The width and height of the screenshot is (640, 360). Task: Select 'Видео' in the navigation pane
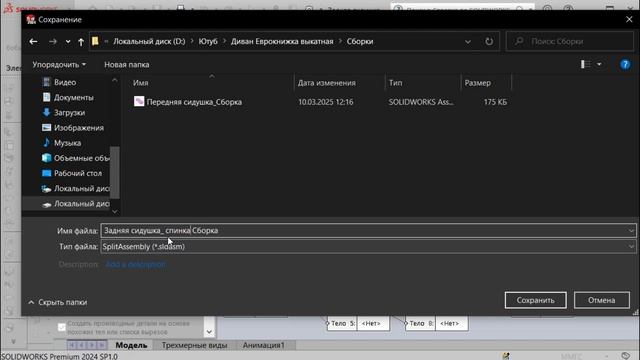[65, 82]
